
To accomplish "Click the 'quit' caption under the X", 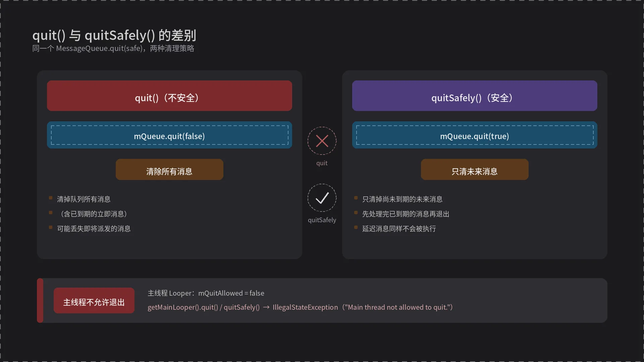I will click(322, 163).
